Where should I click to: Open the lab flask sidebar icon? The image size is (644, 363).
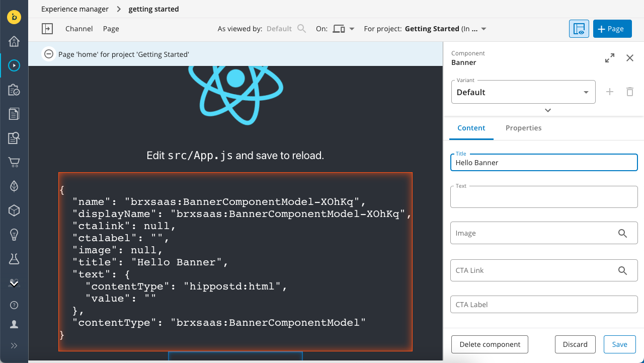[x=14, y=259]
